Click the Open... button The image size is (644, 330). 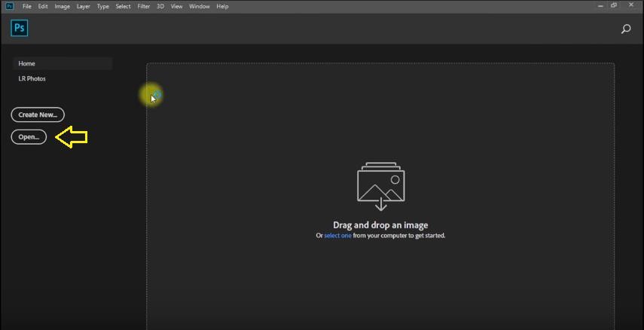[29, 137]
